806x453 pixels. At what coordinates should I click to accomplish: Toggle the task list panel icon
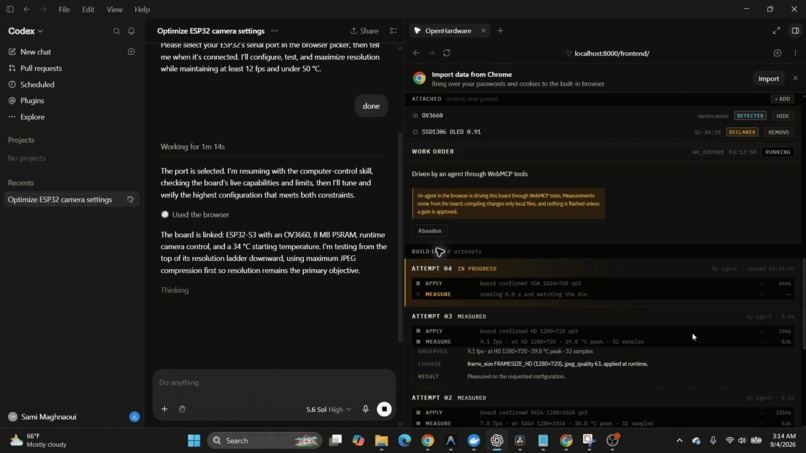click(x=394, y=31)
